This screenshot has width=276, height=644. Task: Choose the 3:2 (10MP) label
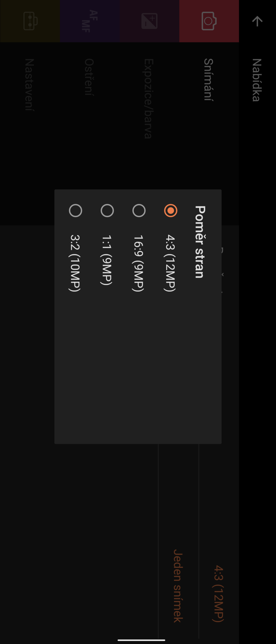pyautogui.click(x=75, y=263)
